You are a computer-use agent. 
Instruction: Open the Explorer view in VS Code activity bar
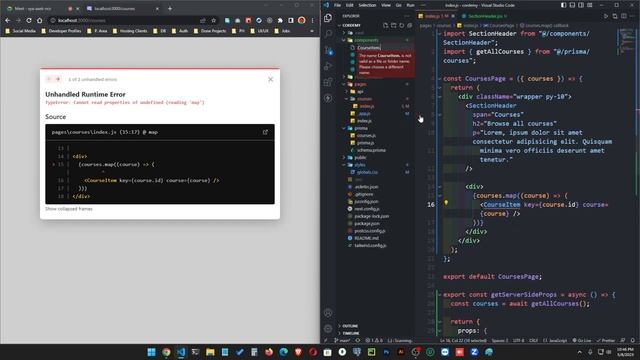[328, 18]
